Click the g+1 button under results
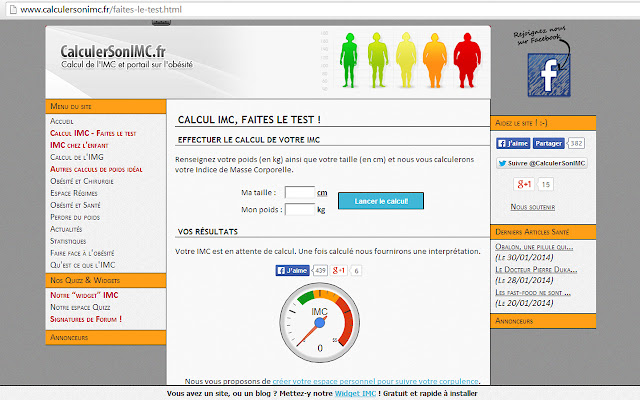The image size is (640, 400). coord(339,270)
